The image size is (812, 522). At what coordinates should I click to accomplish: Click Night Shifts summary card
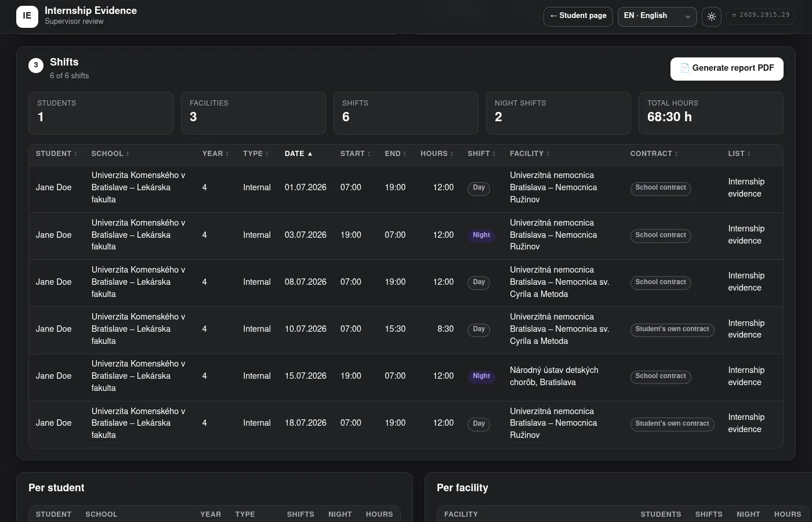(x=559, y=113)
